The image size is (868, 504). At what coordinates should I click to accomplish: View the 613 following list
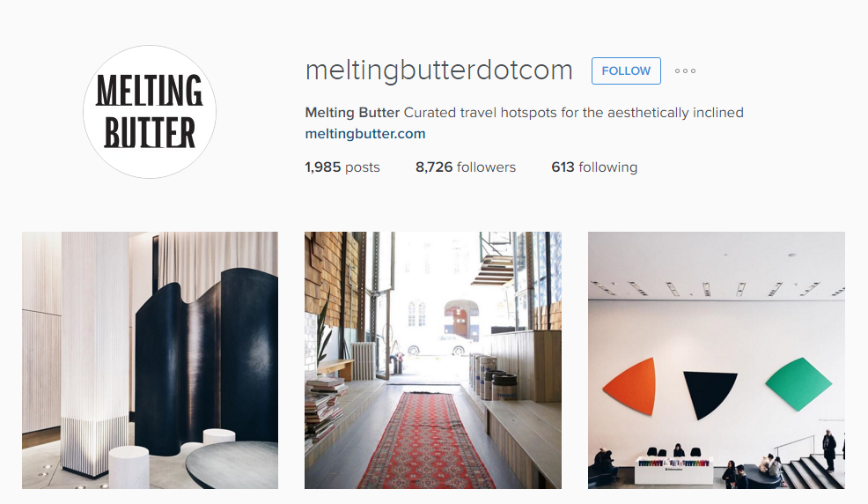click(x=594, y=167)
